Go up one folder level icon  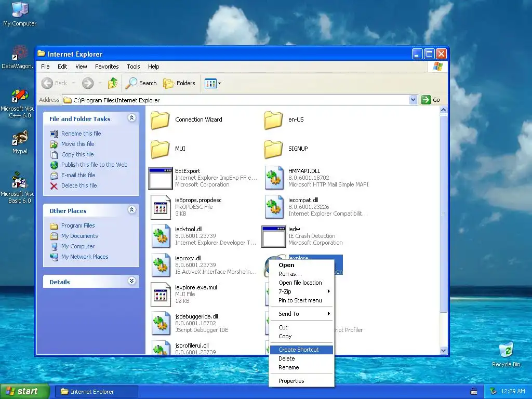[x=113, y=83]
